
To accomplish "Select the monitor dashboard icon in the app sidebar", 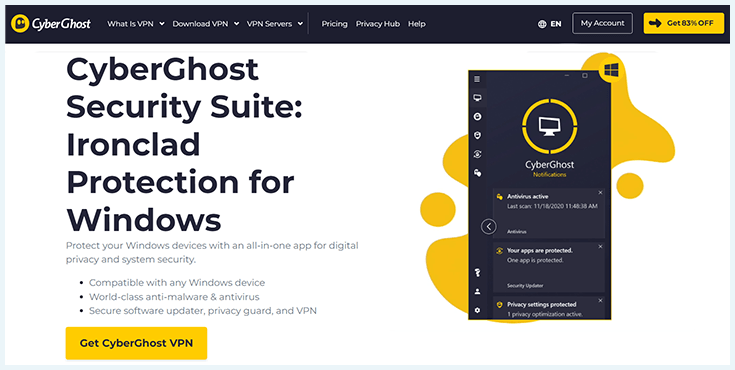I will (478, 98).
